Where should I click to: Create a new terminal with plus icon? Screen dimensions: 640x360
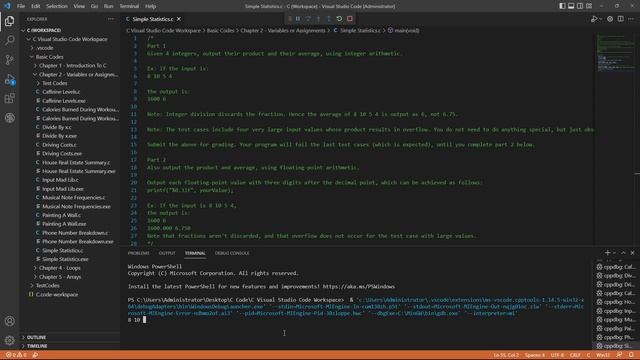(x=607, y=253)
